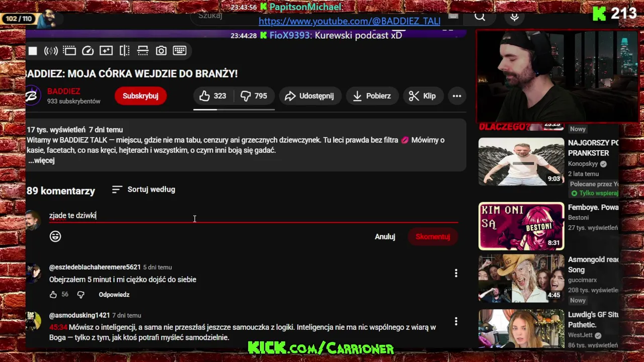This screenshot has width=644, height=362.
Task: Click the dotted window frame icon
Action: pos(69,51)
